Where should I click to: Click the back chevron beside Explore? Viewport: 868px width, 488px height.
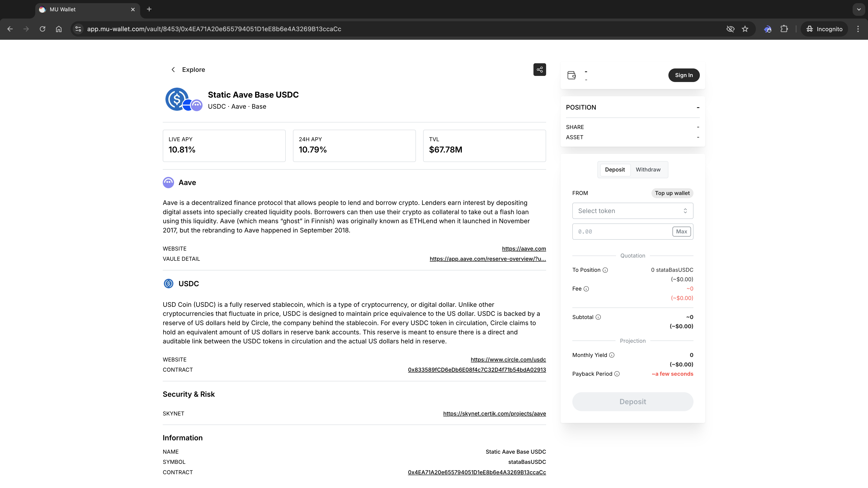pyautogui.click(x=173, y=70)
